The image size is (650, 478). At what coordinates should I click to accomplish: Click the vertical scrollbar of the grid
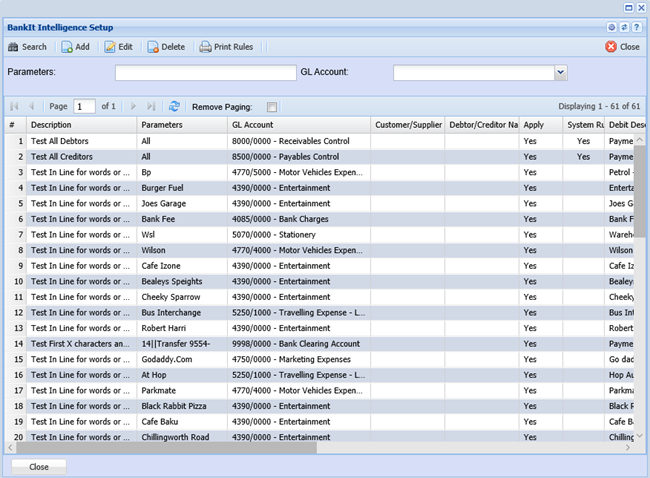coord(641,190)
